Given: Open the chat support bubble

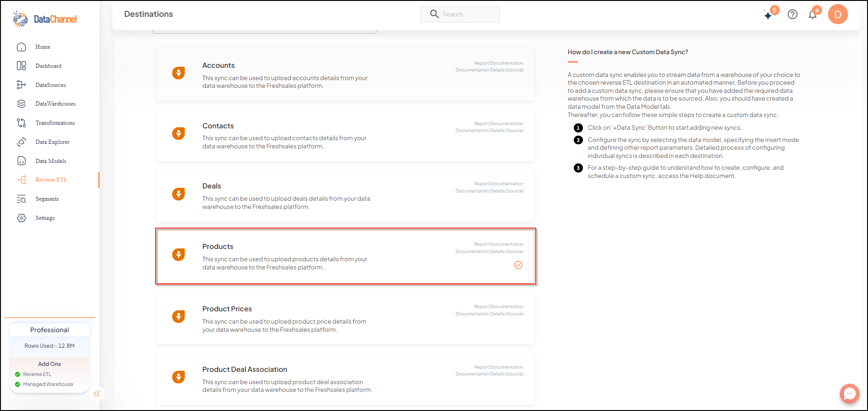Looking at the screenshot, I should click(849, 394).
